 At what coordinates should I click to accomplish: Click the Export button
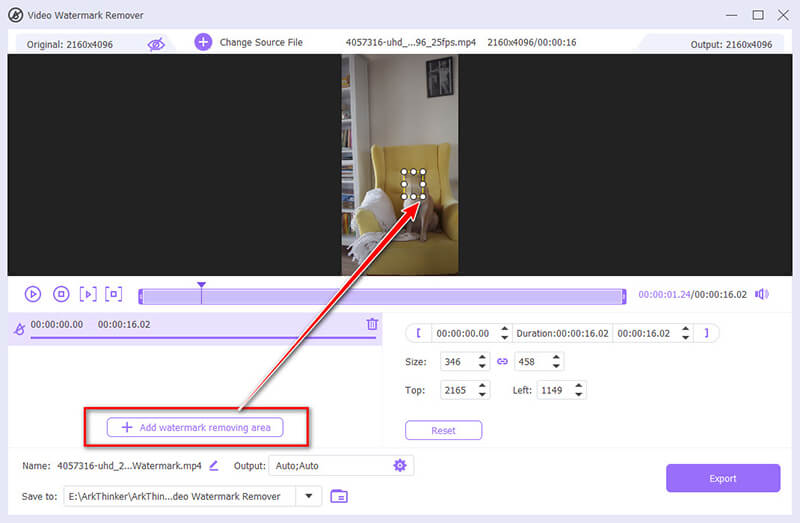point(723,478)
